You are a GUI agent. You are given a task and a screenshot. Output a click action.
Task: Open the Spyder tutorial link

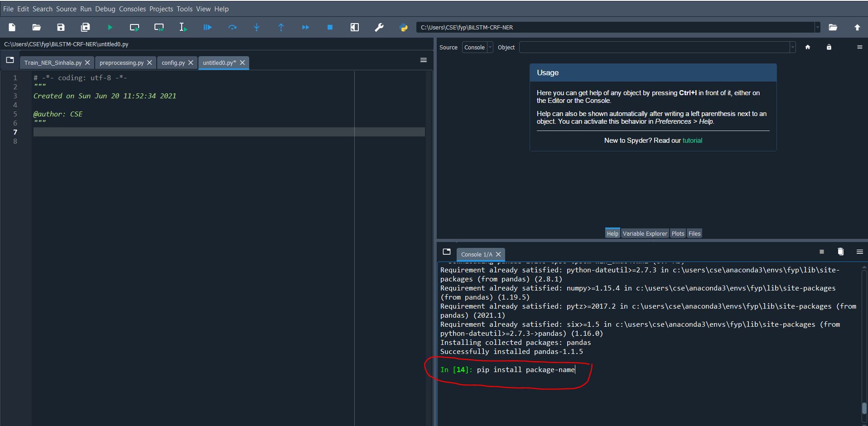pyautogui.click(x=692, y=140)
